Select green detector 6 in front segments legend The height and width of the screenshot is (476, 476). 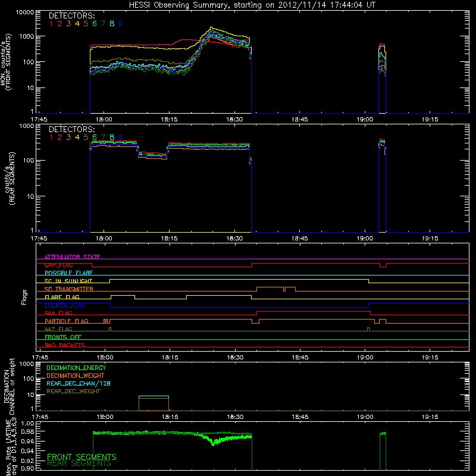95,24
